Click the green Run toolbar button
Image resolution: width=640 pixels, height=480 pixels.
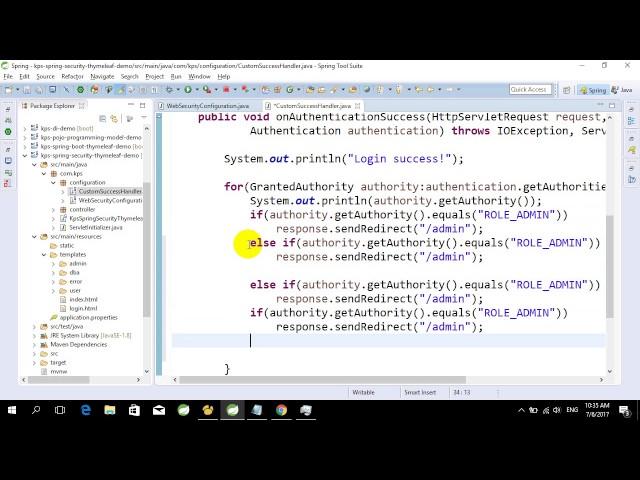click(x=188, y=89)
